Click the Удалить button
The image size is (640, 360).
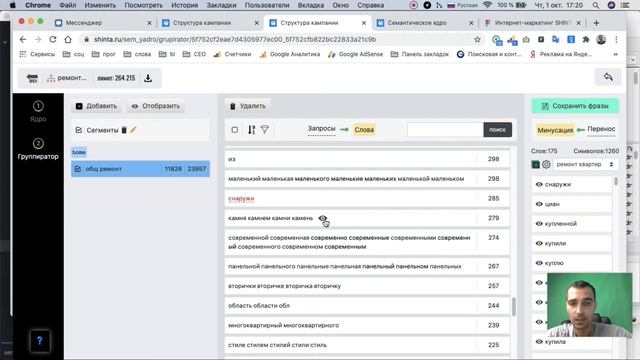click(x=248, y=106)
